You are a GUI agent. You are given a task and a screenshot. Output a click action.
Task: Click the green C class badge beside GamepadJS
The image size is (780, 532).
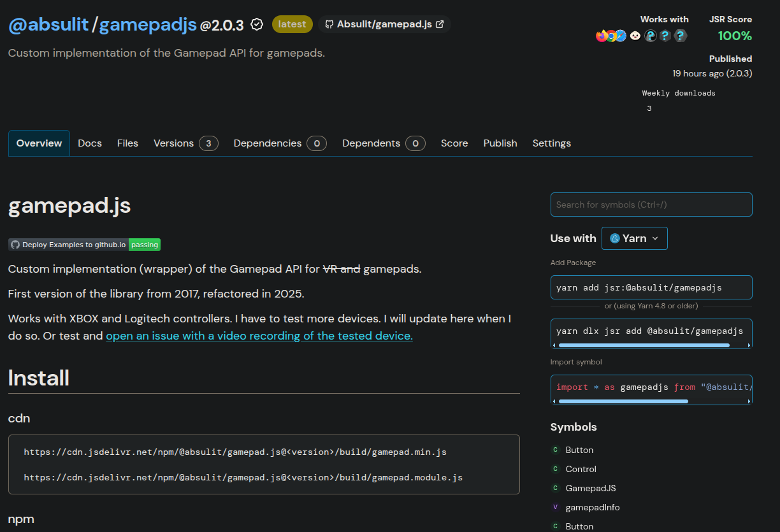click(x=555, y=488)
